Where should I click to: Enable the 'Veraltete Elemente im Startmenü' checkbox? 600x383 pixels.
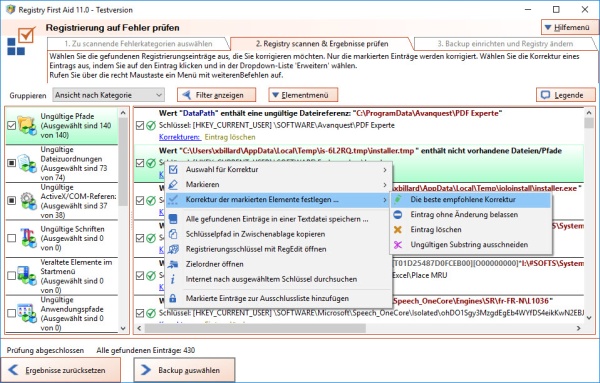coord(11,275)
